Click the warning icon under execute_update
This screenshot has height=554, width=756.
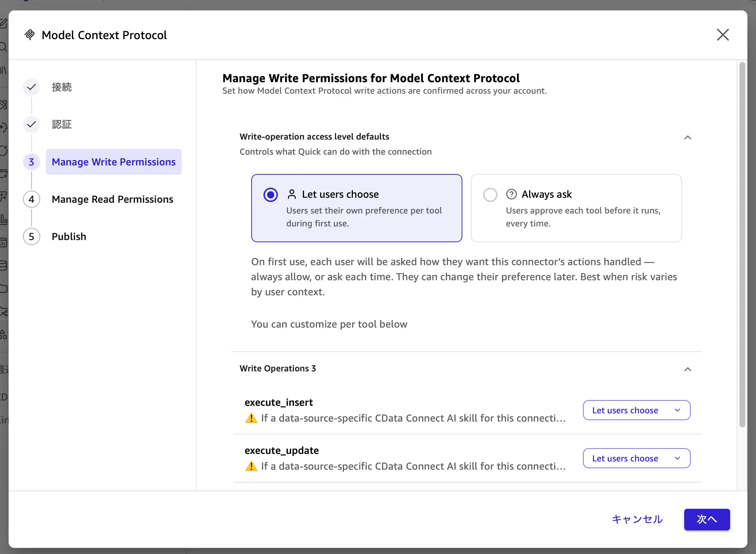pos(251,466)
